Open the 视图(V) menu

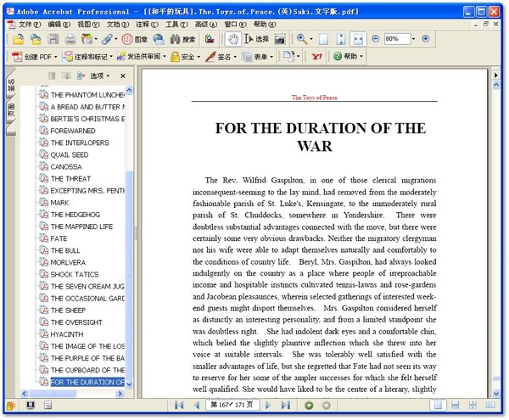[x=88, y=25]
